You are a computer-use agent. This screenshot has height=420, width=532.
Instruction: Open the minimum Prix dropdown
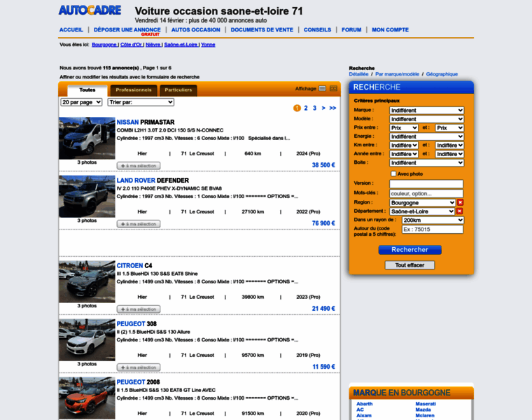point(404,128)
